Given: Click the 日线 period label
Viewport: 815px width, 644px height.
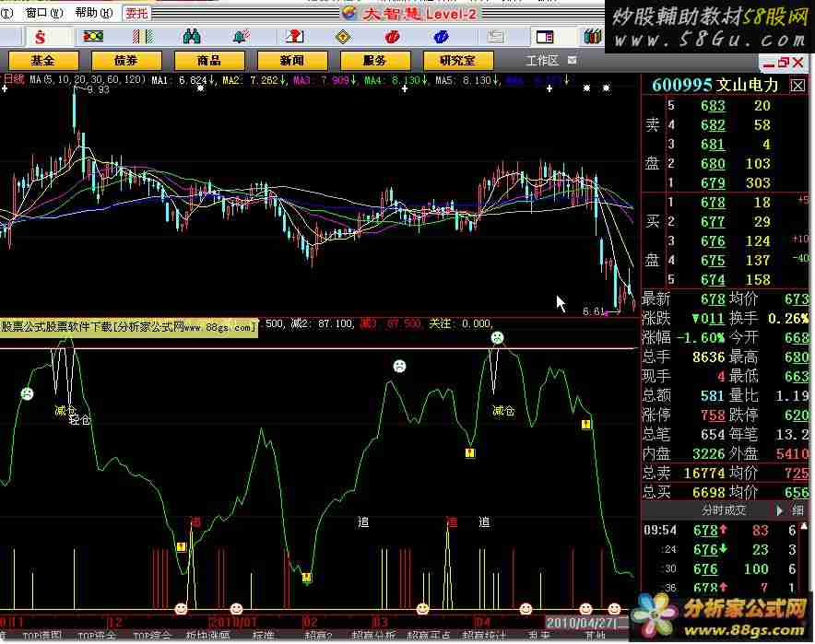Looking at the screenshot, I should 14,79.
